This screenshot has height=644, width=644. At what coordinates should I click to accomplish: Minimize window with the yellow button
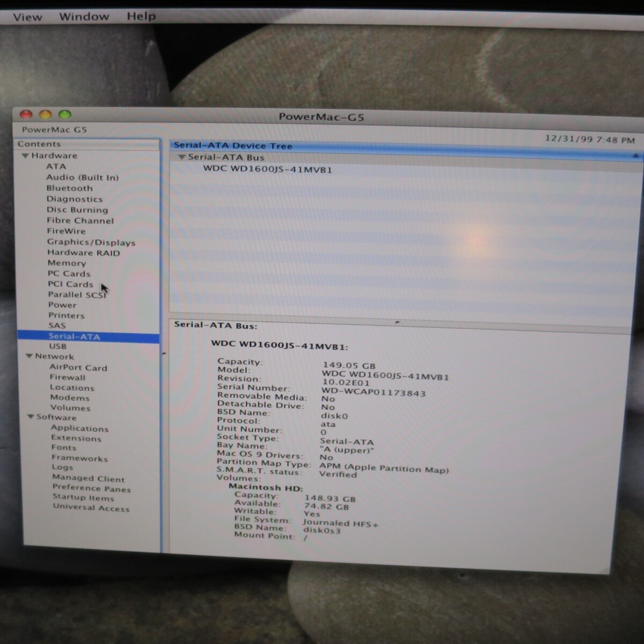(46, 114)
